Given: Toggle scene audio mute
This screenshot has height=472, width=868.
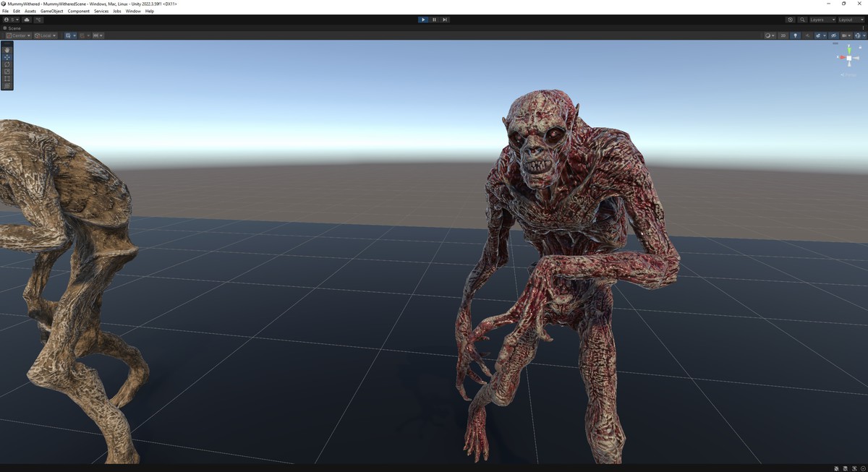Looking at the screenshot, I should [x=808, y=35].
